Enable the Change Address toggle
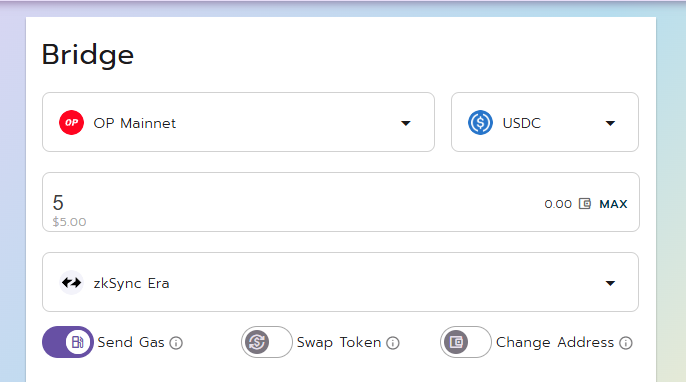Viewport: 686px width, 382px height. click(x=466, y=342)
